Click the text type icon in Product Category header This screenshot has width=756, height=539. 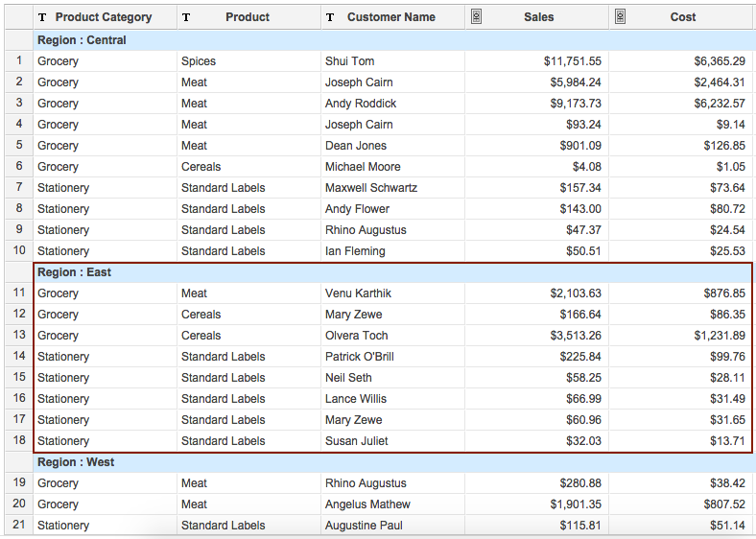[42, 17]
